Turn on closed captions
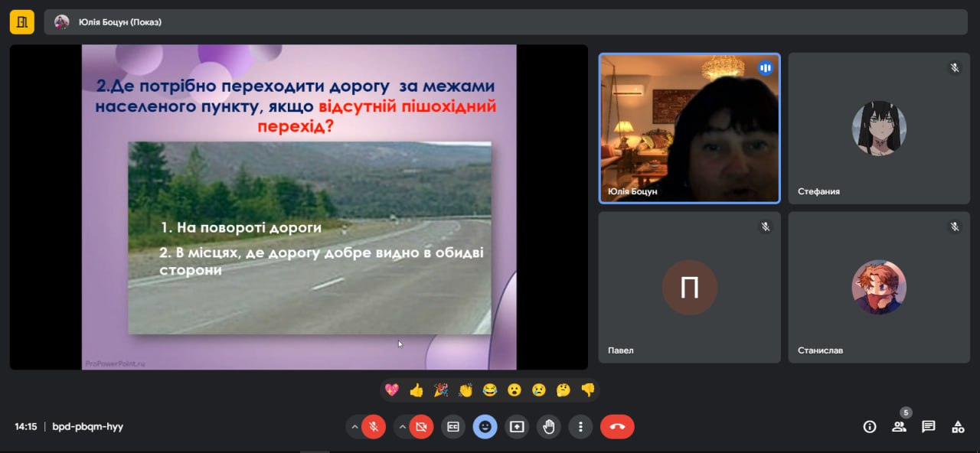 click(453, 427)
